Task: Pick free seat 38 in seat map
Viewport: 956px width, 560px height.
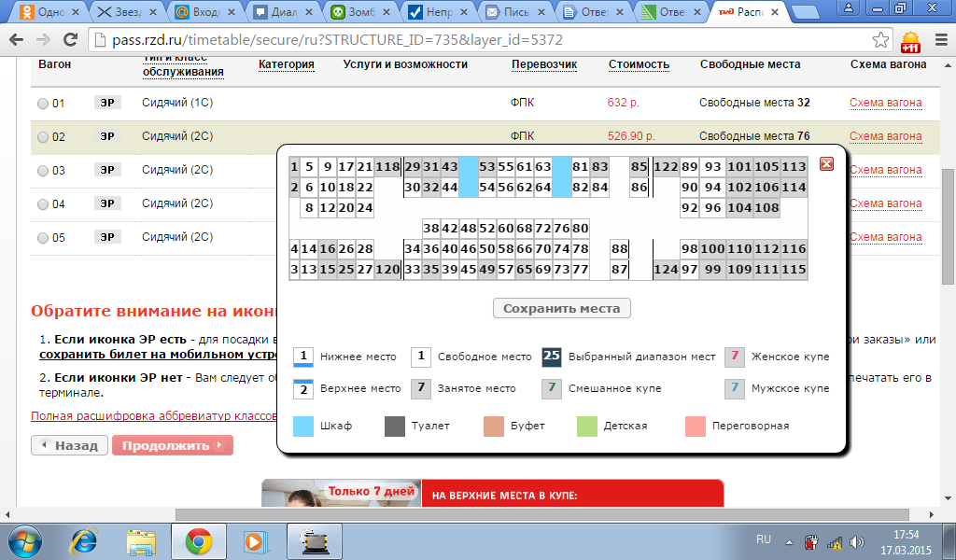Action: (x=430, y=228)
